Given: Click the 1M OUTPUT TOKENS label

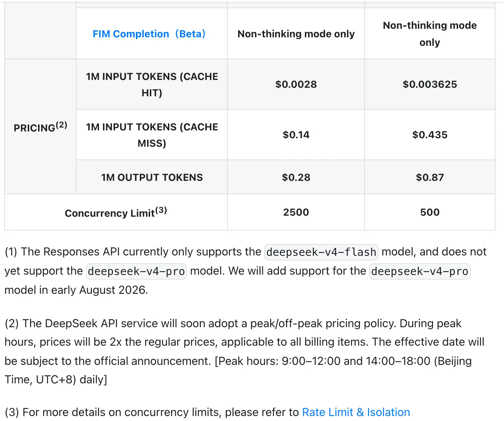Looking at the screenshot, I should [152, 177].
